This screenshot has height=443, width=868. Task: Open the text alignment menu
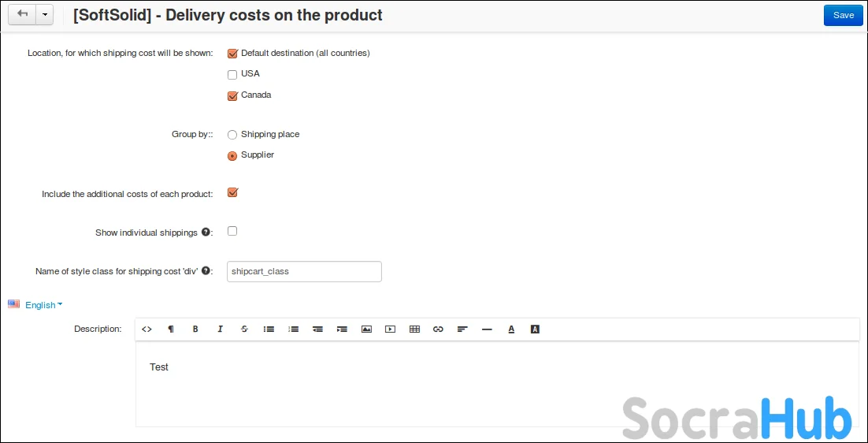coord(462,329)
